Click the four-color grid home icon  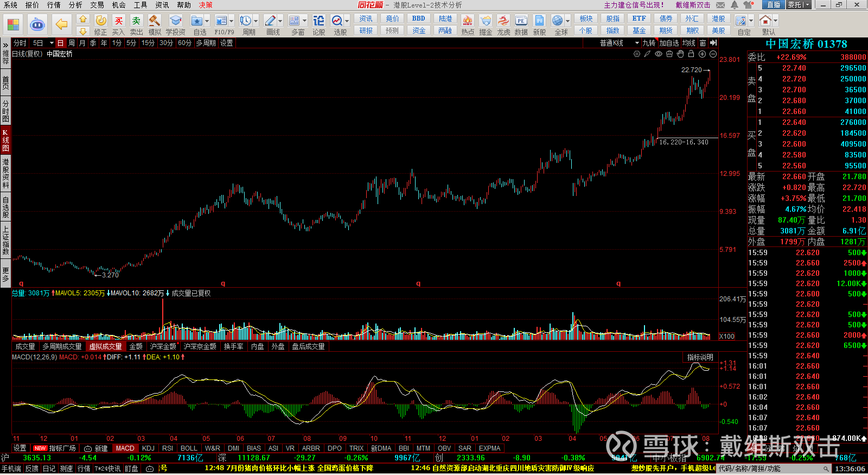13,24
